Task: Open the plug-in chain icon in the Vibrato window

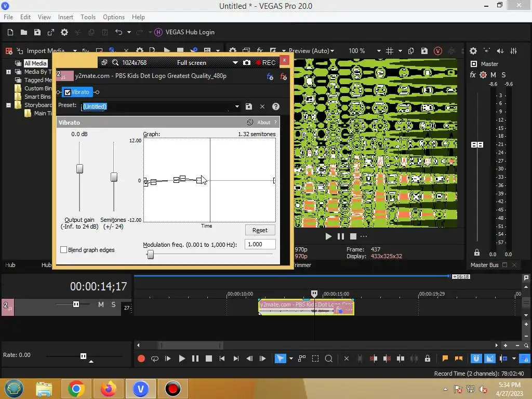Action: tap(270, 77)
